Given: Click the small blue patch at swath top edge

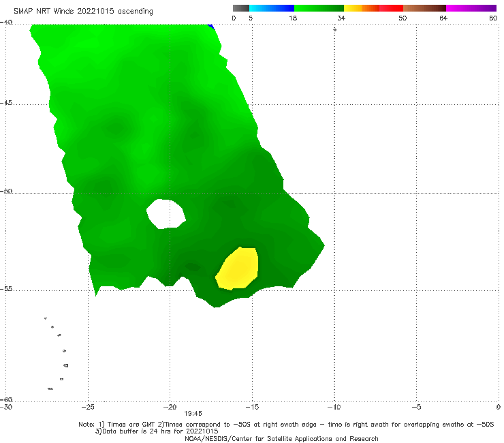Looking at the screenshot, I should tap(211, 27).
